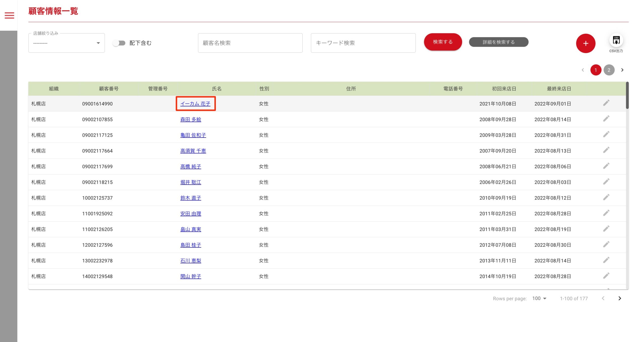Click edit pencil for 高橋 純子 row
This screenshot has height=342, width=644.
[606, 166]
